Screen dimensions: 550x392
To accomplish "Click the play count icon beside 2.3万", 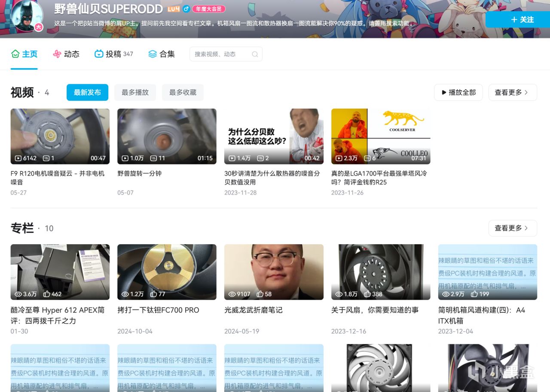I will (x=339, y=158).
